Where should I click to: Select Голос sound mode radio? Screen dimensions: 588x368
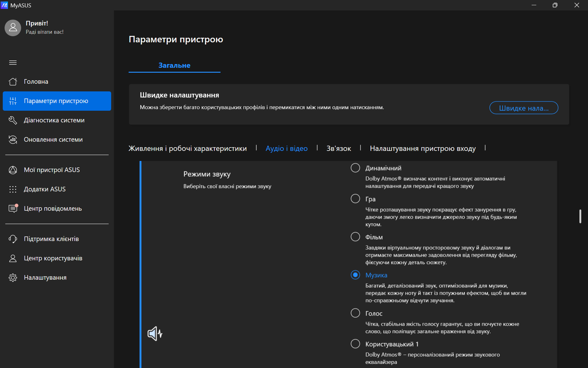[x=355, y=313]
